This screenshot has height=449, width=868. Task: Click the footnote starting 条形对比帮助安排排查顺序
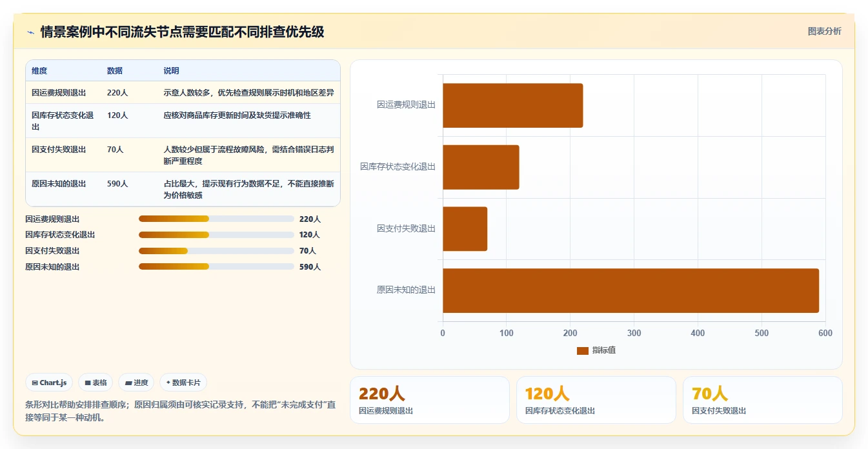pos(181,411)
